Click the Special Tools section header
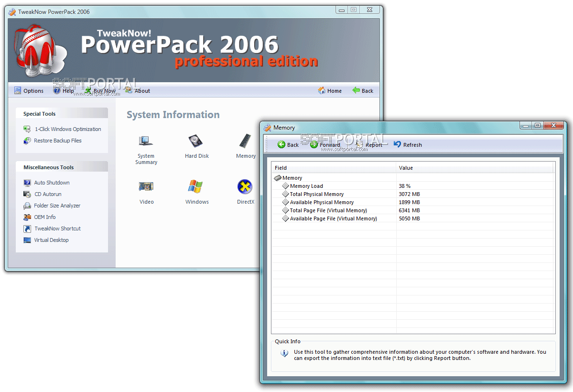Image resolution: width=573 pixels, height=392 pixels. (x=62, y=113)
